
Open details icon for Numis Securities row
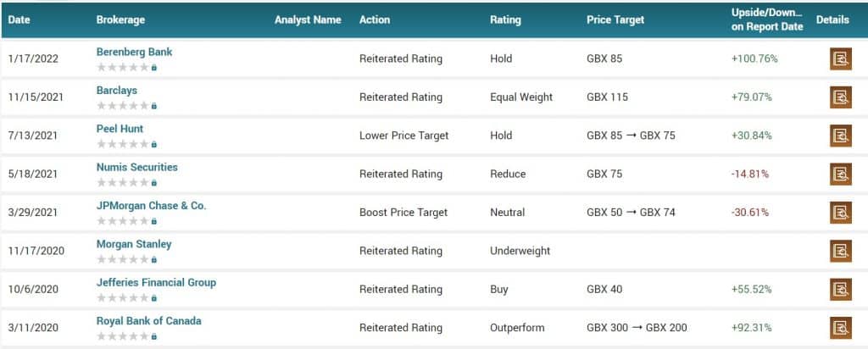(x=840, y=174)
